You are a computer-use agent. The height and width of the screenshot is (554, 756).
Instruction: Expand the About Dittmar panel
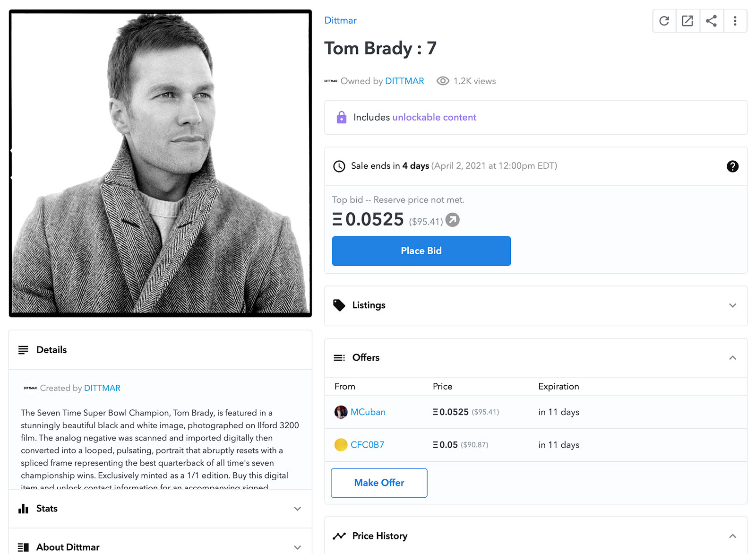(x=297, y=547)
